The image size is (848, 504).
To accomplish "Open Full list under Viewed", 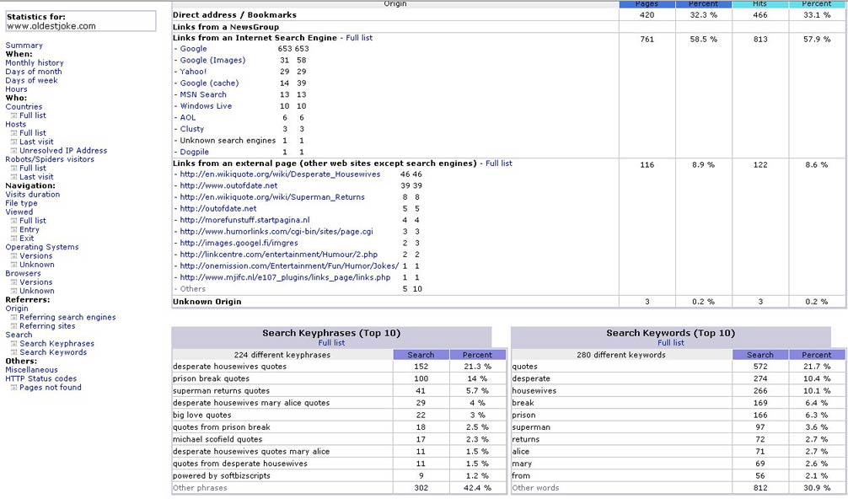I will (32, 221).
